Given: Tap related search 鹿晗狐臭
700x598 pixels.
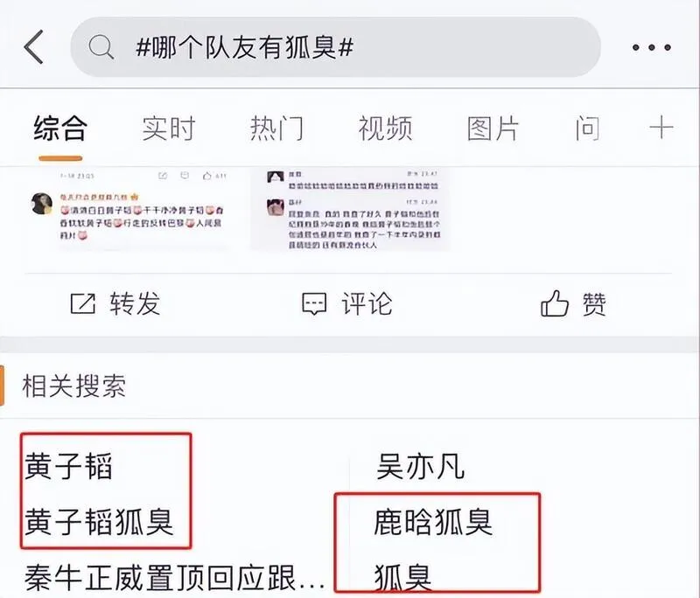Looking at the screenshot, I should pyautogui.click(x=433, y=521).
